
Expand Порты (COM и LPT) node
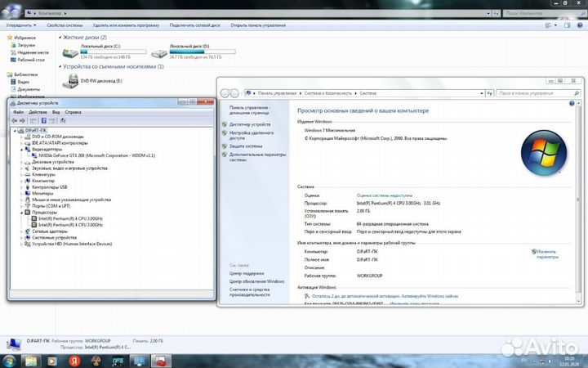coord(21,206)
